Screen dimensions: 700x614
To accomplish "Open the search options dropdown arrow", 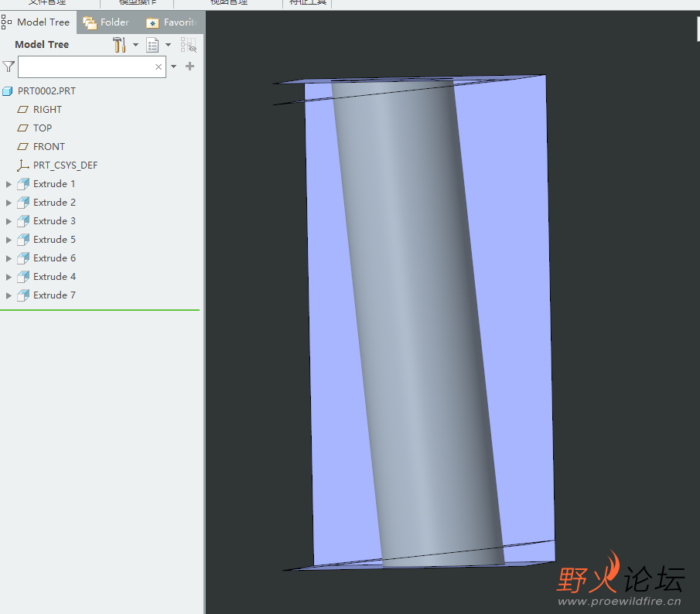I will (174, 67).
